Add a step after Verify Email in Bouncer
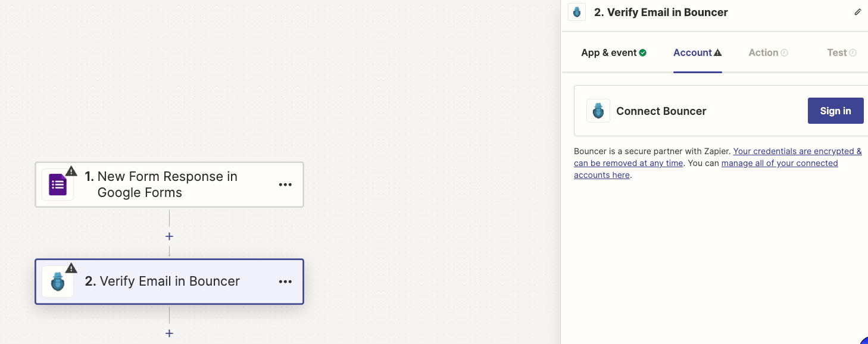 169,333
